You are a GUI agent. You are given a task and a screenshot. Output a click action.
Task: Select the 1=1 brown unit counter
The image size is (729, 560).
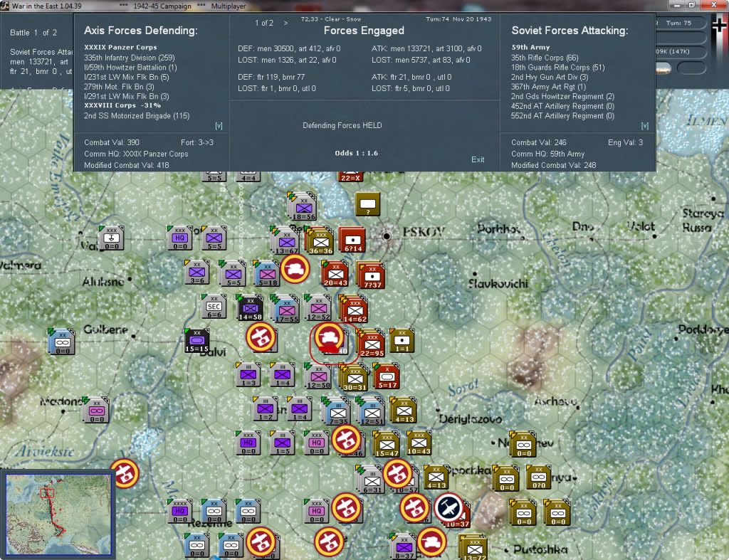(402, 341)
